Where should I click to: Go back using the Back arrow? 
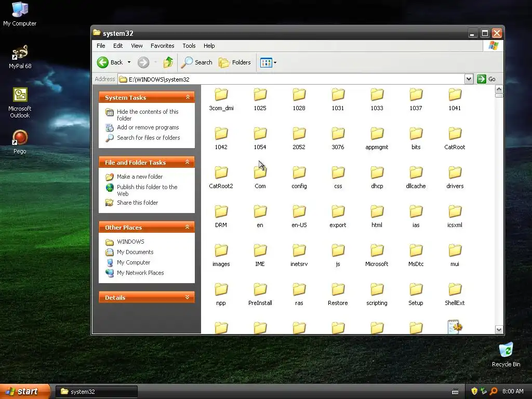pyautogui.click(x=110, y=62)
